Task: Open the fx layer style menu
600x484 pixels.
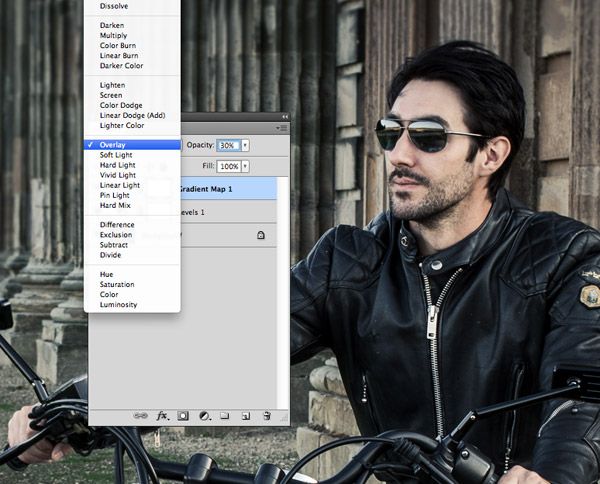Action: point(162,415)
